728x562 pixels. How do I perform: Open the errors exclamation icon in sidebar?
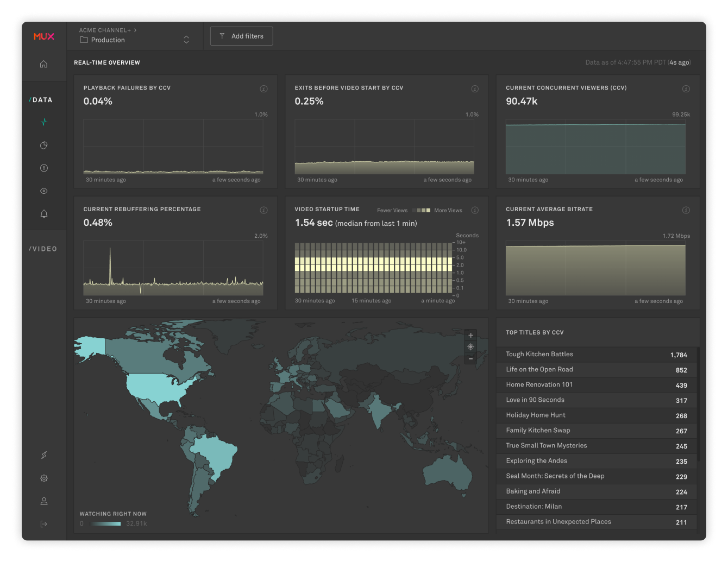[x=44, y=168]
